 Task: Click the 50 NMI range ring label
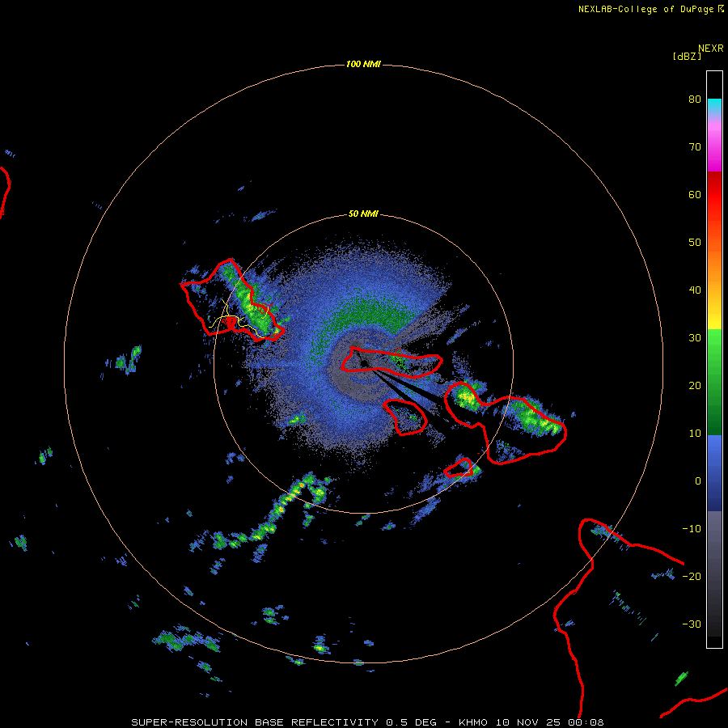coord(363,214)
